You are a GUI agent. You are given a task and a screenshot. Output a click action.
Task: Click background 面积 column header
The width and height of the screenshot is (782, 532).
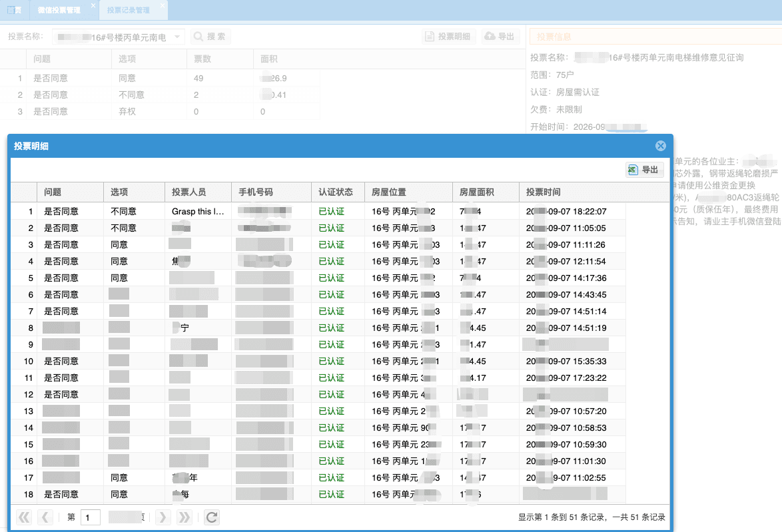[x=286, y=59]
